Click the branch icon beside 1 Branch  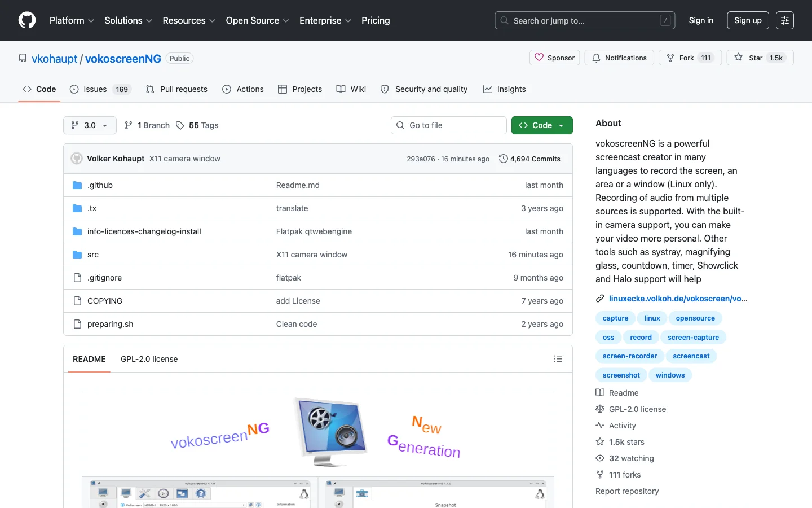point(129,125)
